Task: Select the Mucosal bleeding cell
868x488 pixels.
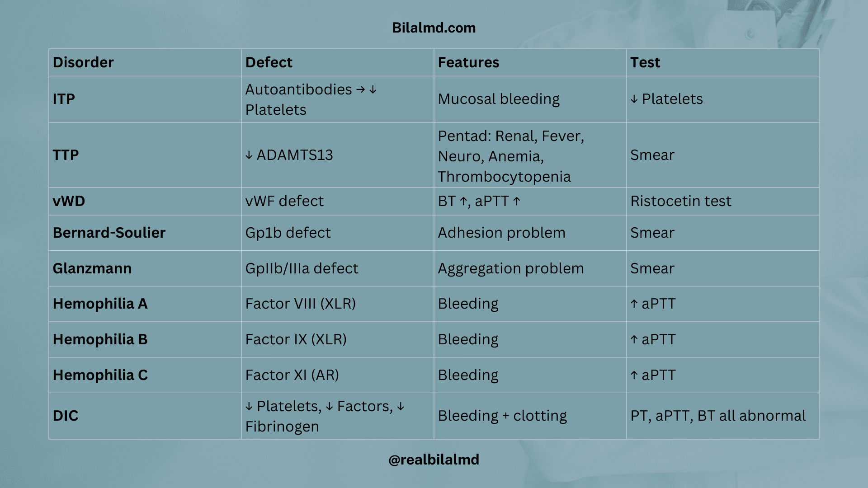Action: [499, 99]
